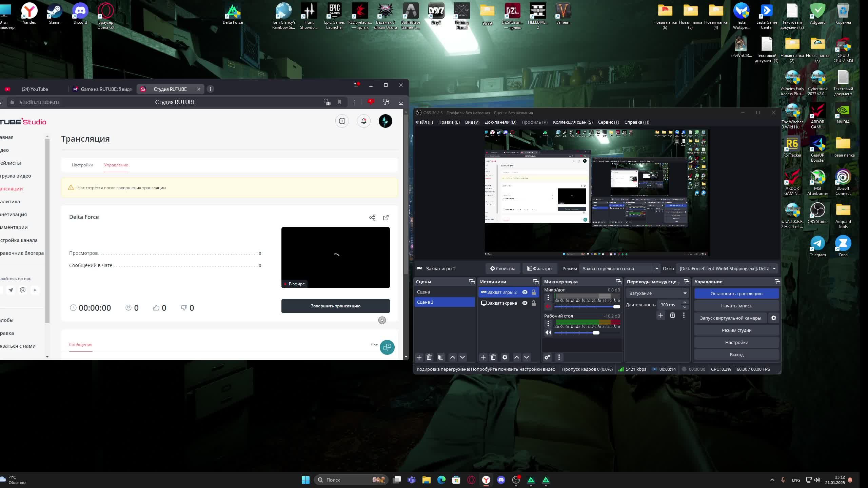Open OBS Файл menu
Viewport: 868px width, 488px height.
point(424,122)
